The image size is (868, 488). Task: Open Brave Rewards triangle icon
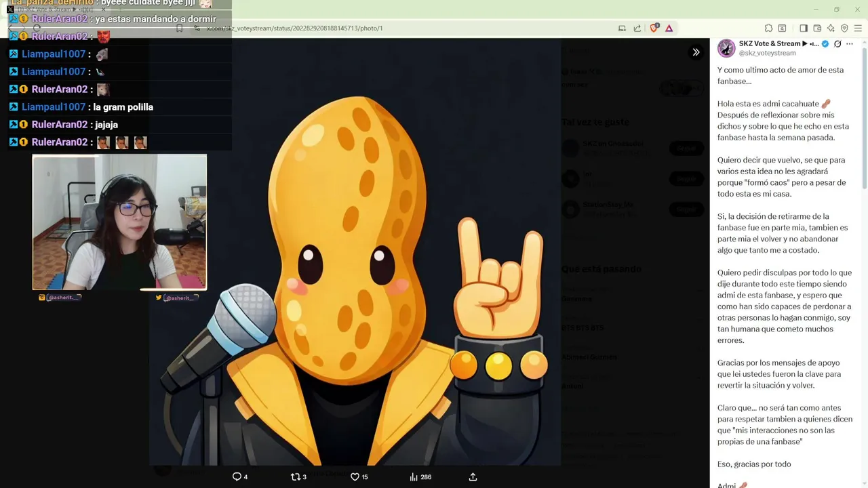[x=669, y=28]
